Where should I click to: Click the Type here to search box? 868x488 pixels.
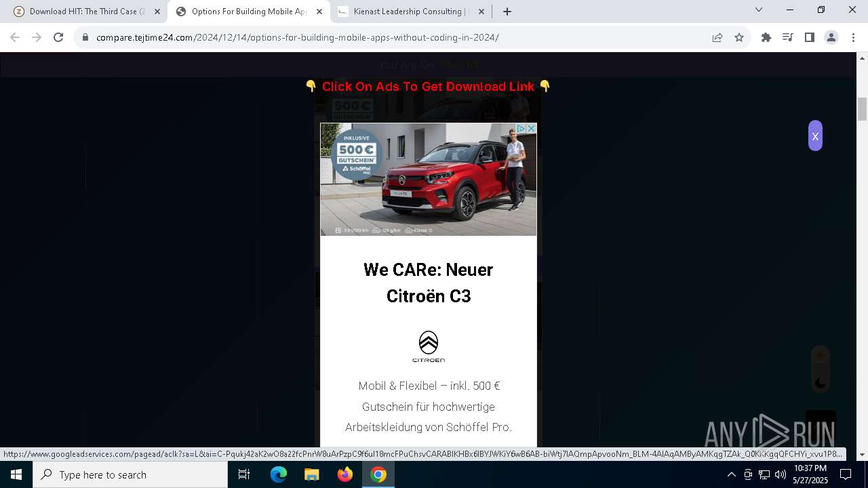click(130, 474)
